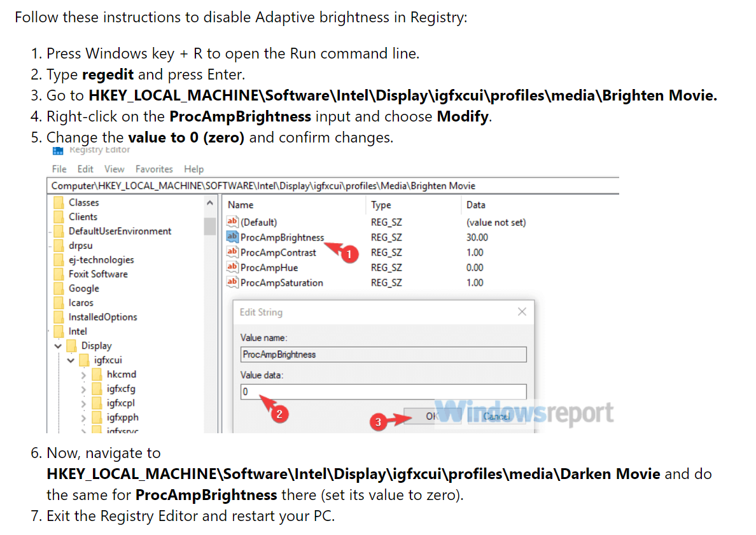
Task: Select the Icaros folder icon
Action: 59,303
